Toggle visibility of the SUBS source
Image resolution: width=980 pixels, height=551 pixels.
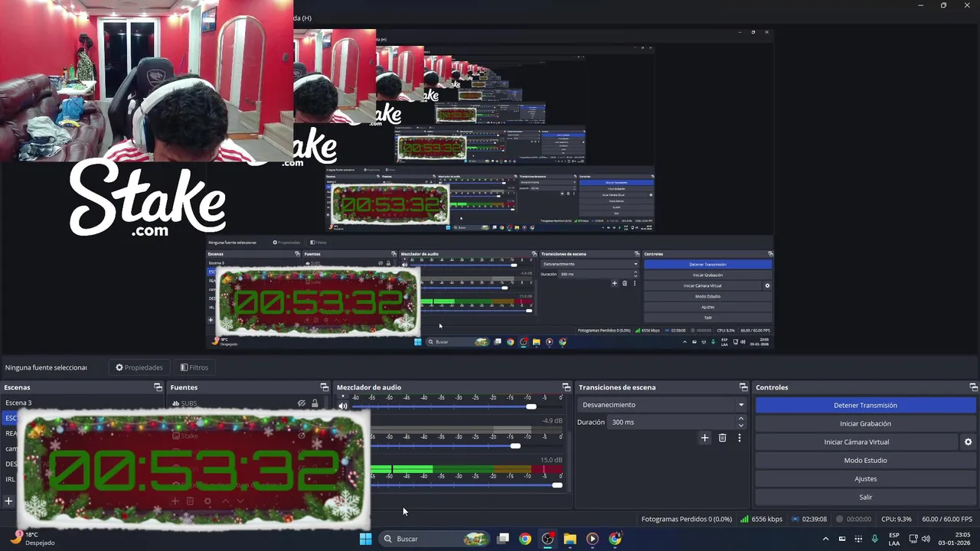pyautogui.click(x=302, y=403)
